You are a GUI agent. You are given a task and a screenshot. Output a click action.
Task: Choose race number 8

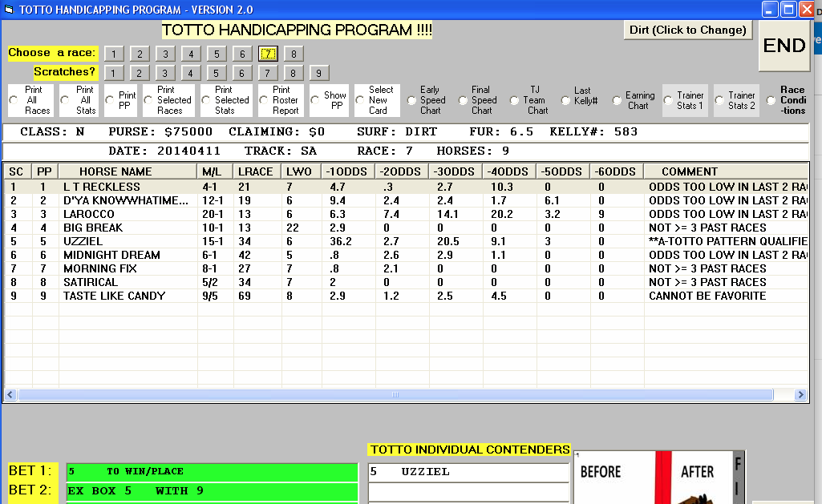[x=294, y=54]
